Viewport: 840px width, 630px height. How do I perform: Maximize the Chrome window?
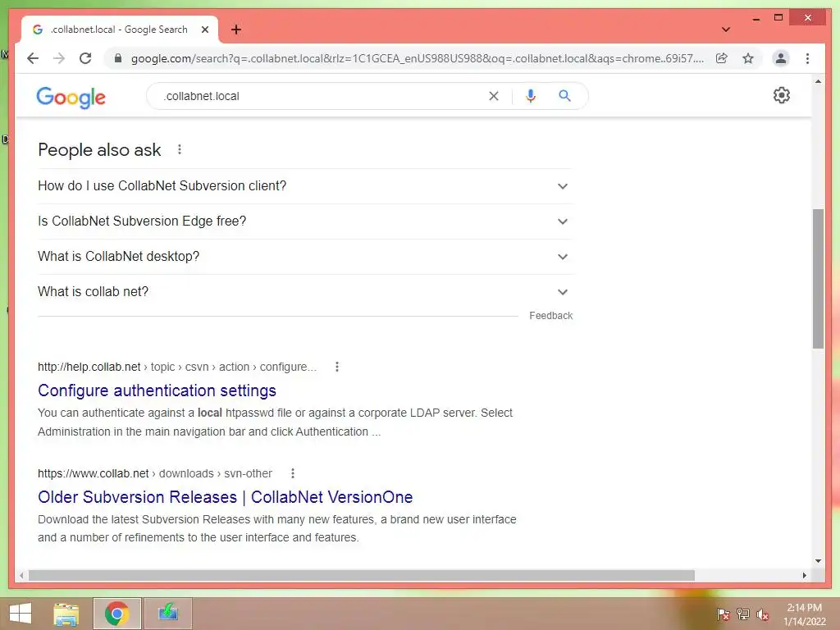point(778,18)
